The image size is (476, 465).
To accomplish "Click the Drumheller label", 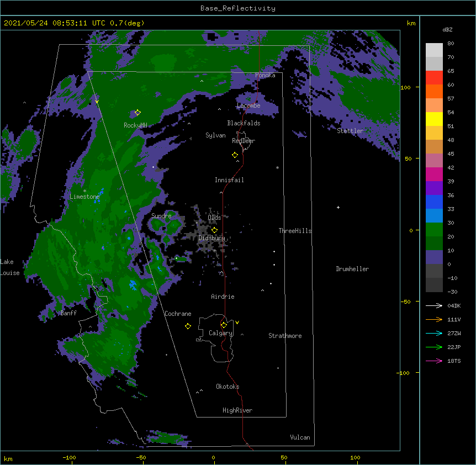I will point(352,269).
